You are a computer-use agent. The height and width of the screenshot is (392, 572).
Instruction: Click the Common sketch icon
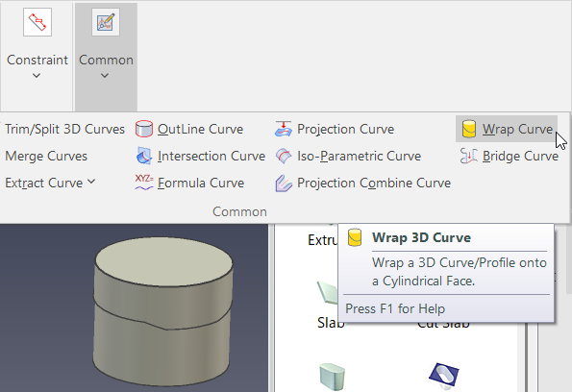106,22
